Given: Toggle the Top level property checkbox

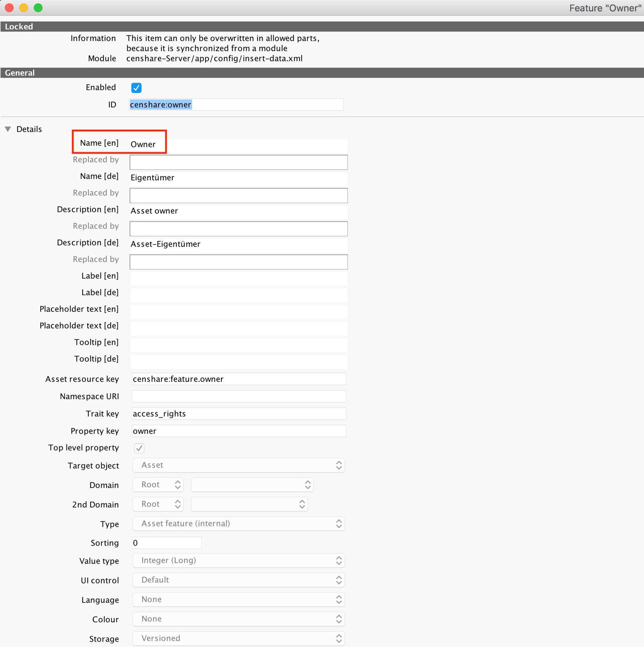Looking at the screenshot, I should (139, 448).
